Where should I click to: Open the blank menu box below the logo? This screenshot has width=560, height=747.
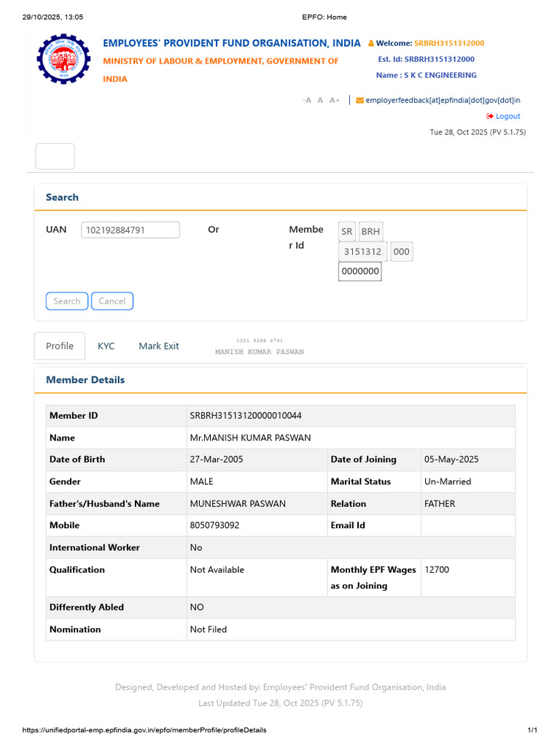coord(55,156)
